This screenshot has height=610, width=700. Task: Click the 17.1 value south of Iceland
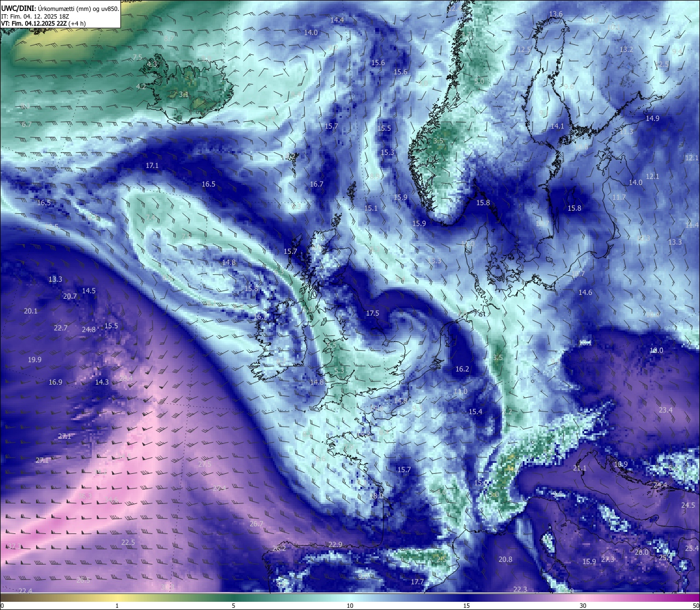pyautogui.click(x=152, y=166)
